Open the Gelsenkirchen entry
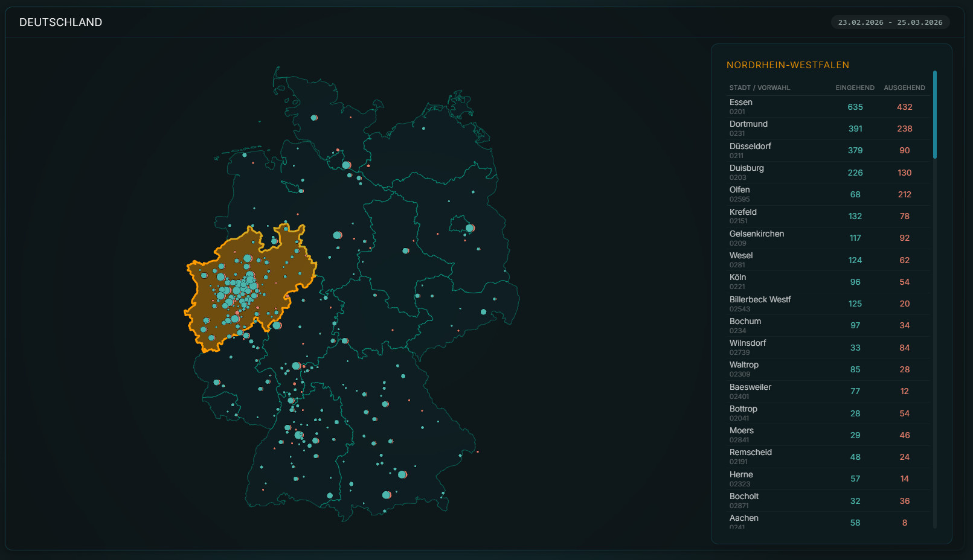Screen dimensions: 973x560 click(x=827, y=238)
